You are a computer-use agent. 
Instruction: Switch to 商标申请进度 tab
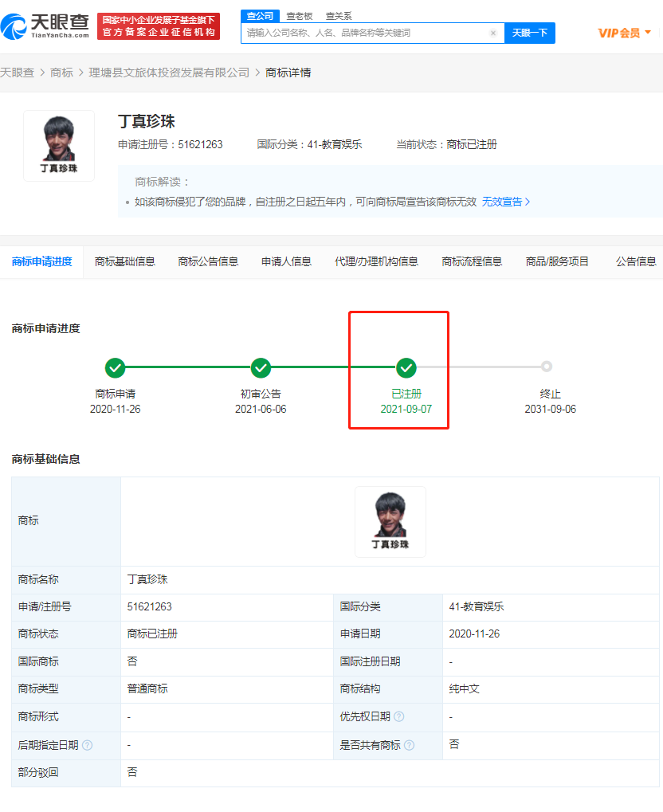[x=42, y=261]
